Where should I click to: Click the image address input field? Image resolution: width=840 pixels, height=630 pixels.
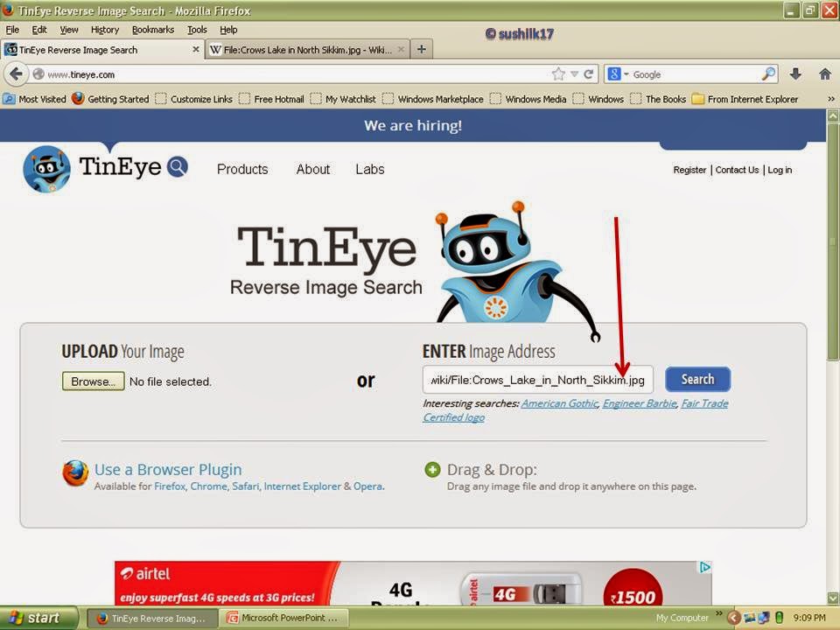tap(537, 380)
